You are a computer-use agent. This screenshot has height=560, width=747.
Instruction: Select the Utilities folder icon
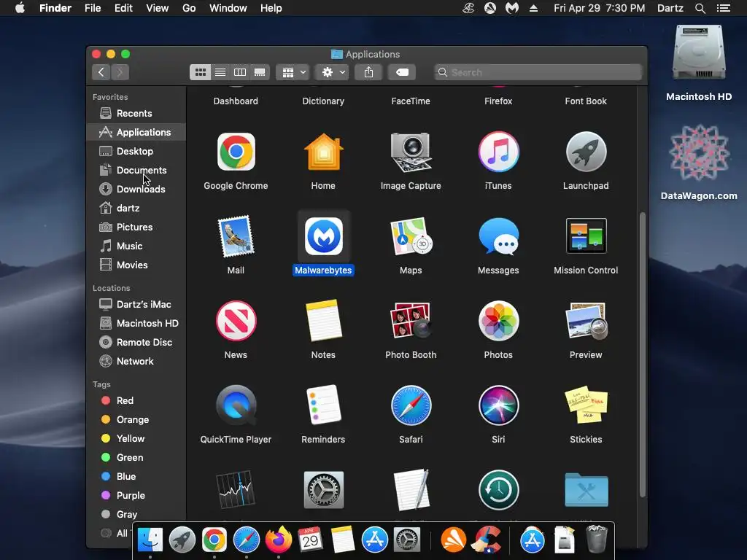pyautogui.click(x=586, y=490)
